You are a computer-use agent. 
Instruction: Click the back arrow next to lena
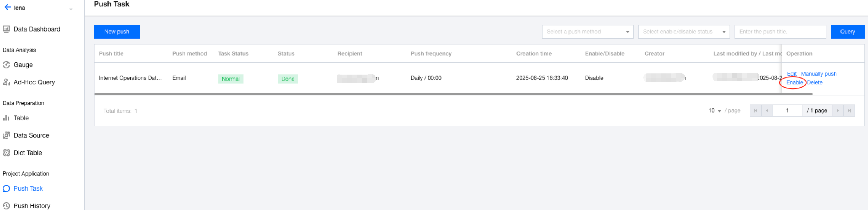click(x=7, y=7)
